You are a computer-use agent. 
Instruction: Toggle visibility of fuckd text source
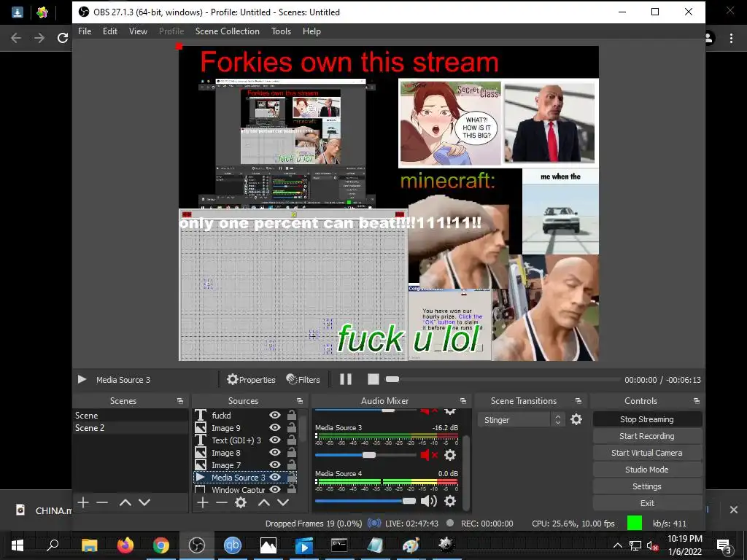[275, 415]
